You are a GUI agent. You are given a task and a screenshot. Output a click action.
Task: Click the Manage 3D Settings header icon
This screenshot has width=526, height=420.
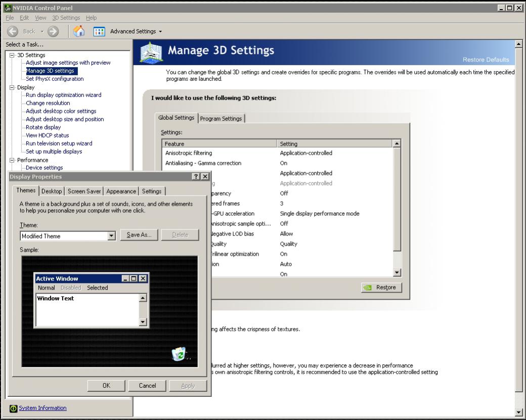(x=152, y=52)
